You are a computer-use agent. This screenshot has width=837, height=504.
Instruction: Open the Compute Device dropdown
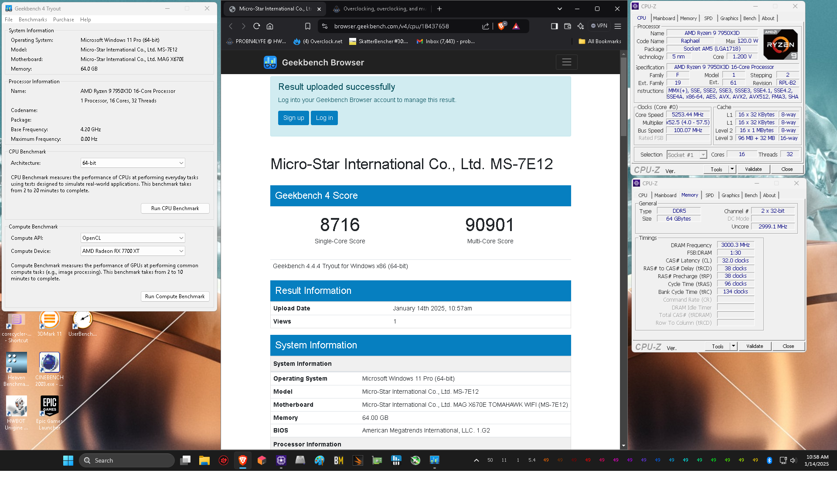pos(133,251)
